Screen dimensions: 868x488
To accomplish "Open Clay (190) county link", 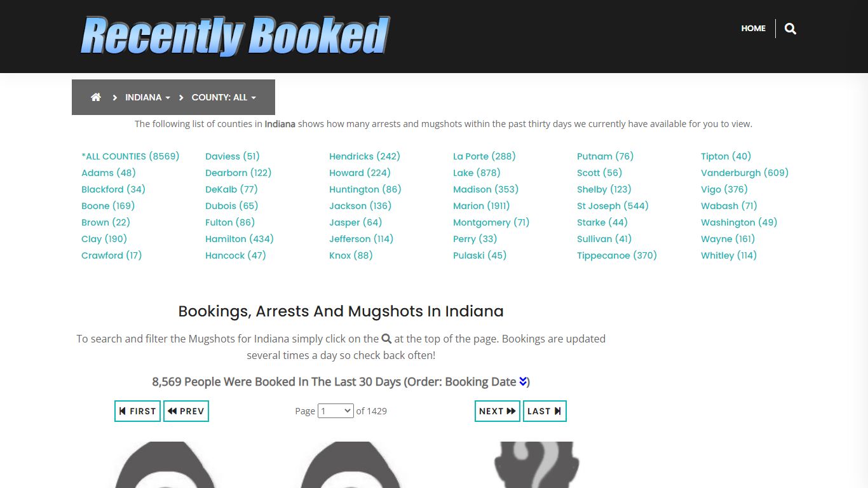I will pyautogui.click(x=104, y=239).
